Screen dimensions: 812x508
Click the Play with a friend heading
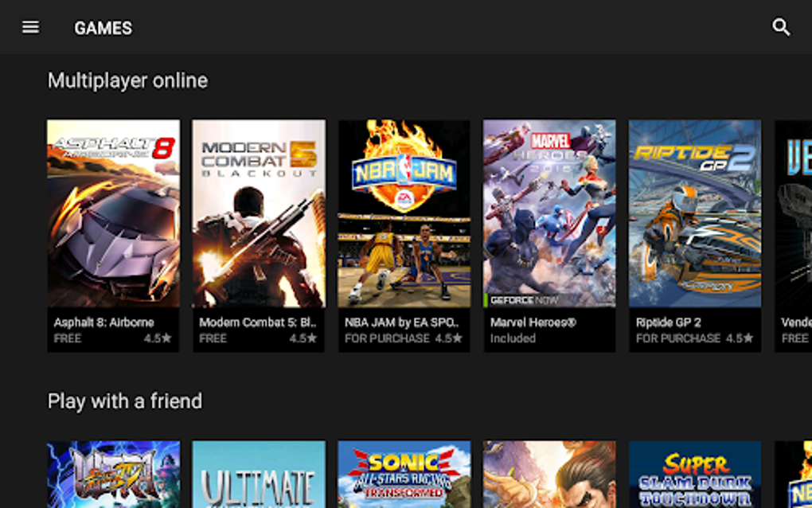(x=125, y=401)
